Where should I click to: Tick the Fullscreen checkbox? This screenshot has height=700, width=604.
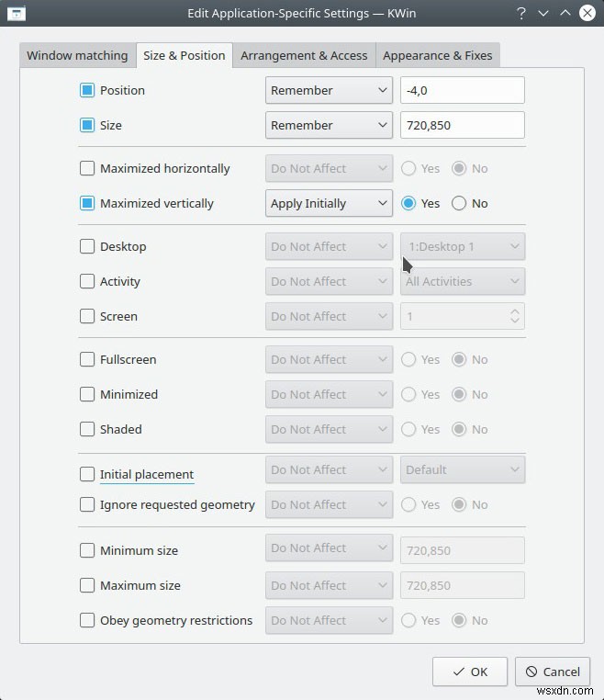[x=87, y=359]
